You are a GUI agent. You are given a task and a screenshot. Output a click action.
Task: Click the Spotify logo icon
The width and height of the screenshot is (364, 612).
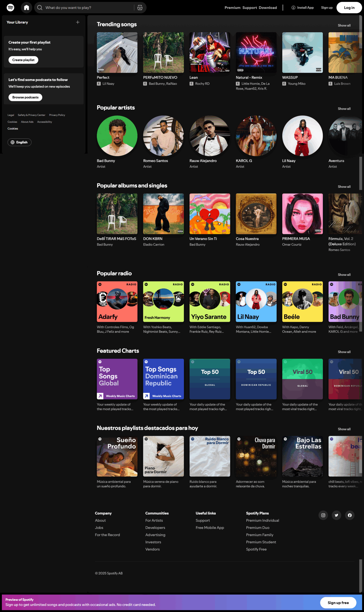[x=10, y=8]
